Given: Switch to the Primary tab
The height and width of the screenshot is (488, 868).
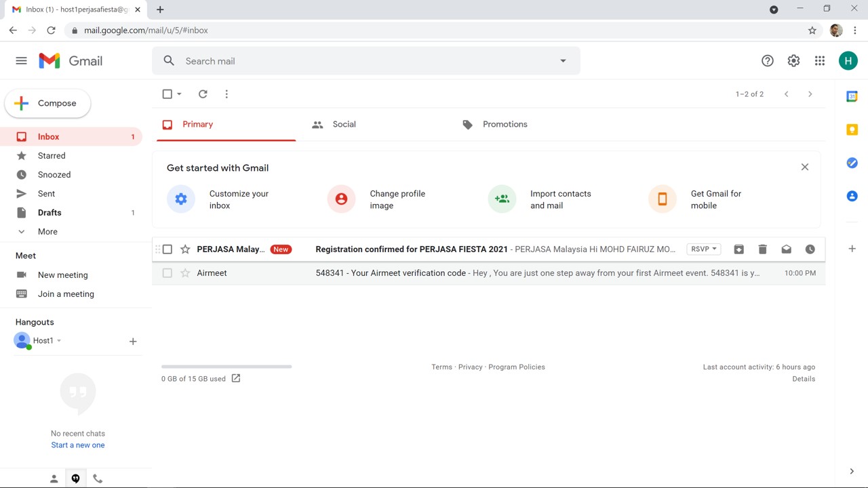Looking at the screenshot, I should point(226,125).
